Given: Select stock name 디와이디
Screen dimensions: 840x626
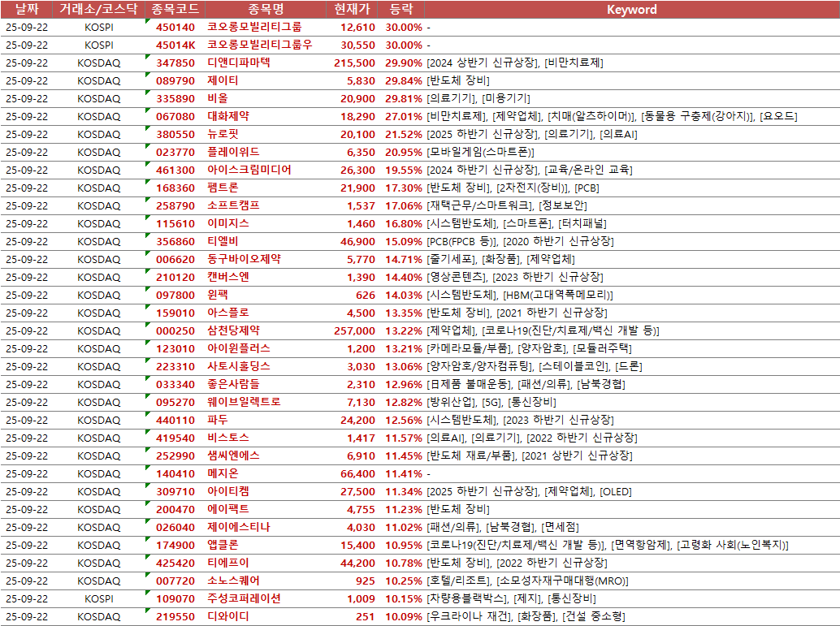Looking at the screenshot, I should (228, 616).
